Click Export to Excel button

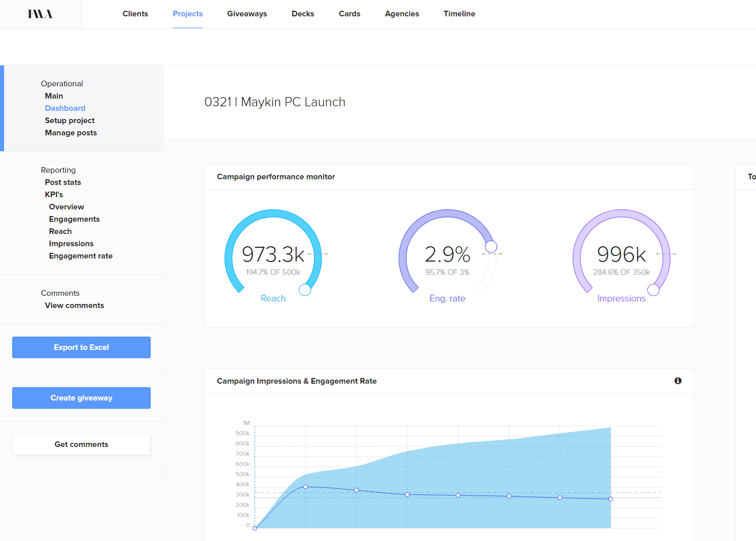(81, 347)
